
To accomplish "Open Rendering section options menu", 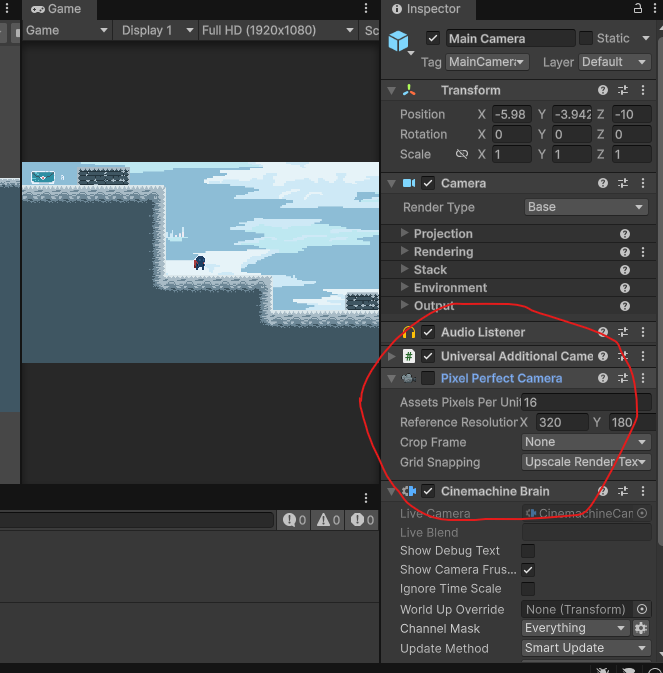I will pyautogui.click(x=643, y=252).
